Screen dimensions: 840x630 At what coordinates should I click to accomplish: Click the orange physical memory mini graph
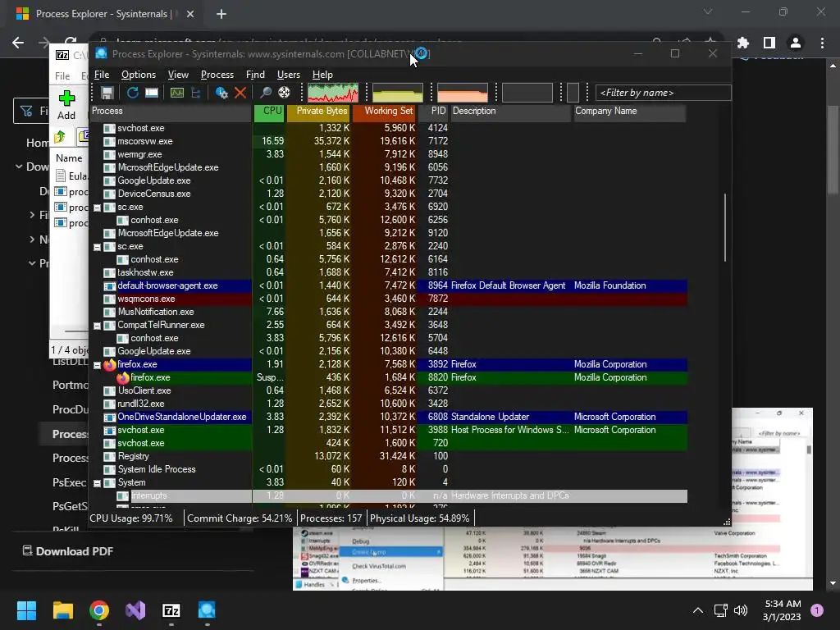(x=463, y=93)
